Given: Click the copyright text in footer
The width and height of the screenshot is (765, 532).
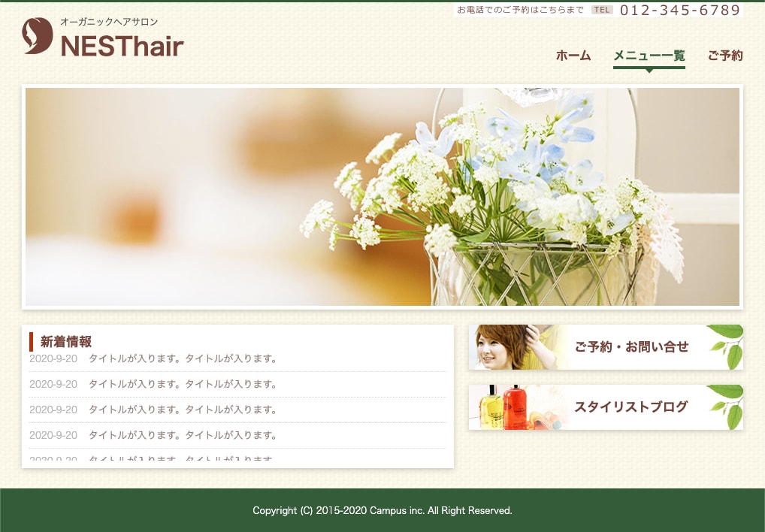Looking at the screenshot, I should pos(382,510).
